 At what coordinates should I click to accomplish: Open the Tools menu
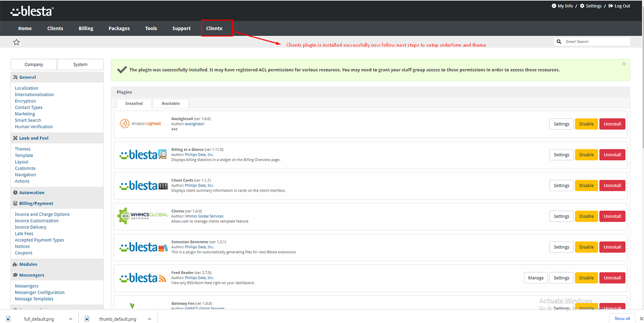click(x=151, y=28)
